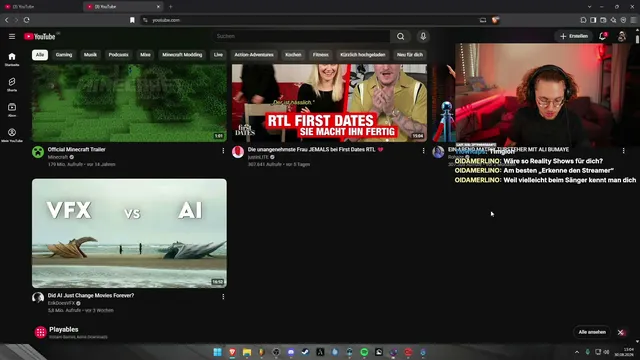Open more options for the Ali Bumaye video
Image resolution: width=640 pixels, height=360 pixels.
(x=623, y=151)
